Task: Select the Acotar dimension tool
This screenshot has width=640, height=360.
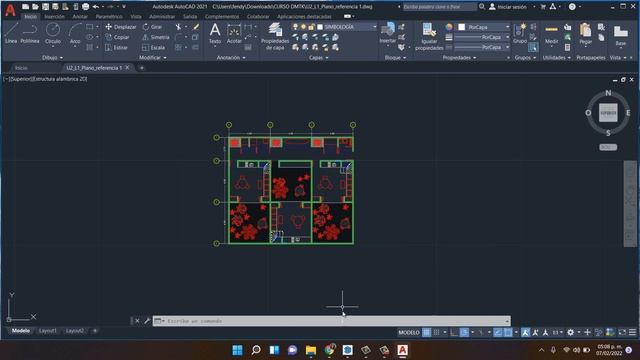Action: click(234, 33)
